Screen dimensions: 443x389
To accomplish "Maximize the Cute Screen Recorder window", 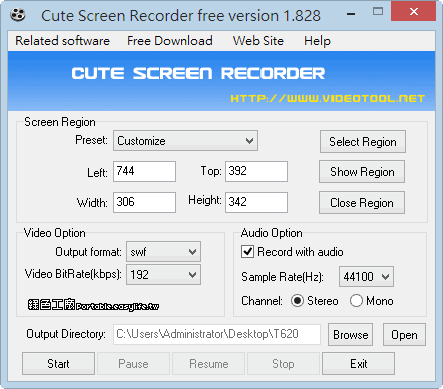I will click(x=378, y=12).
